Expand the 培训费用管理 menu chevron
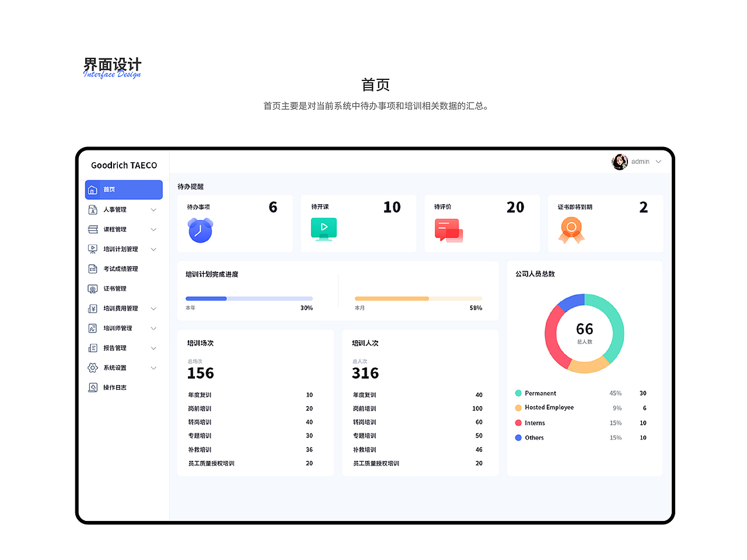 (x=153, y=309)
